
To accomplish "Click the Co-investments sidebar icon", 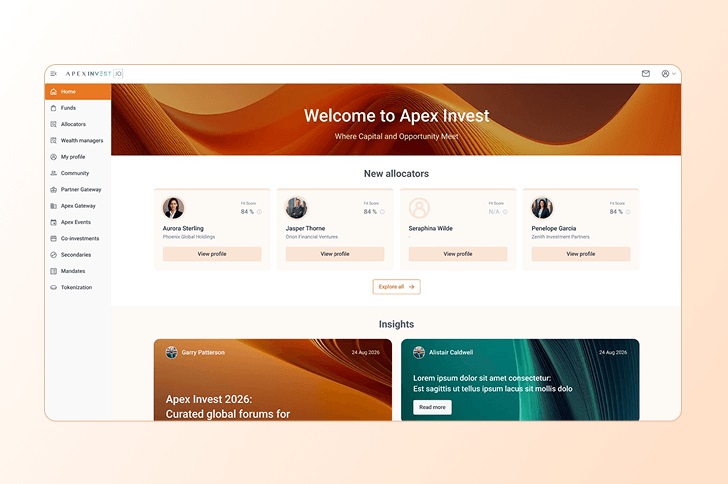I will [x=53, y=238].
